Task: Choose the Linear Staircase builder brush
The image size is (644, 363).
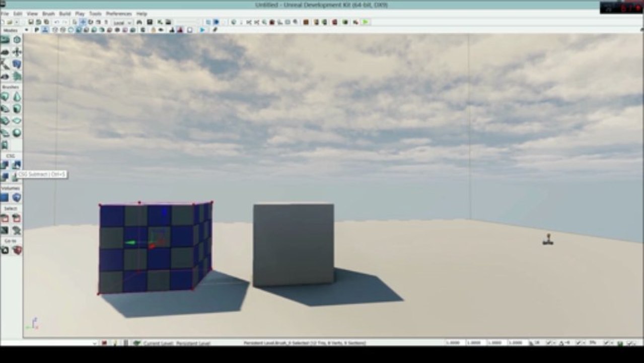Action: 5,121
